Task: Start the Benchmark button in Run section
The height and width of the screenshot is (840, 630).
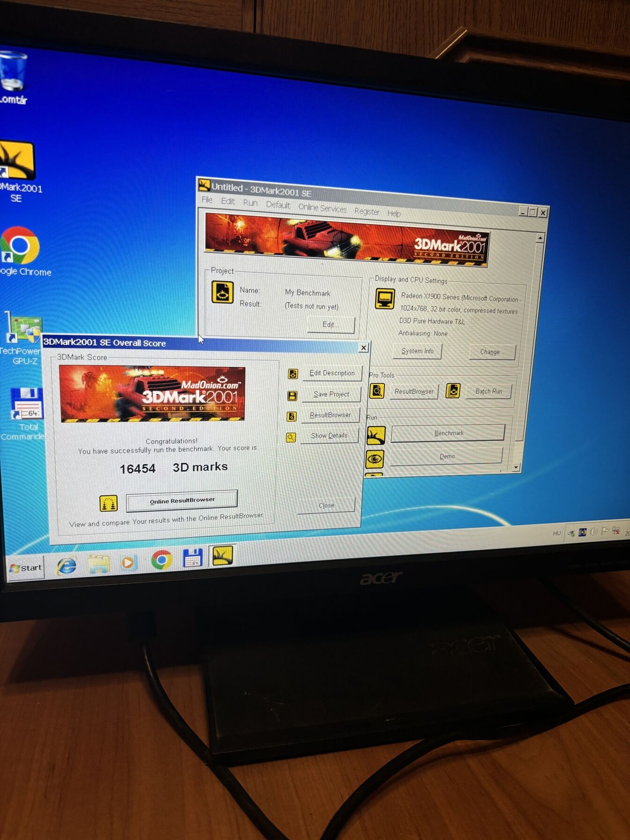Action: (x=448, y=433)
